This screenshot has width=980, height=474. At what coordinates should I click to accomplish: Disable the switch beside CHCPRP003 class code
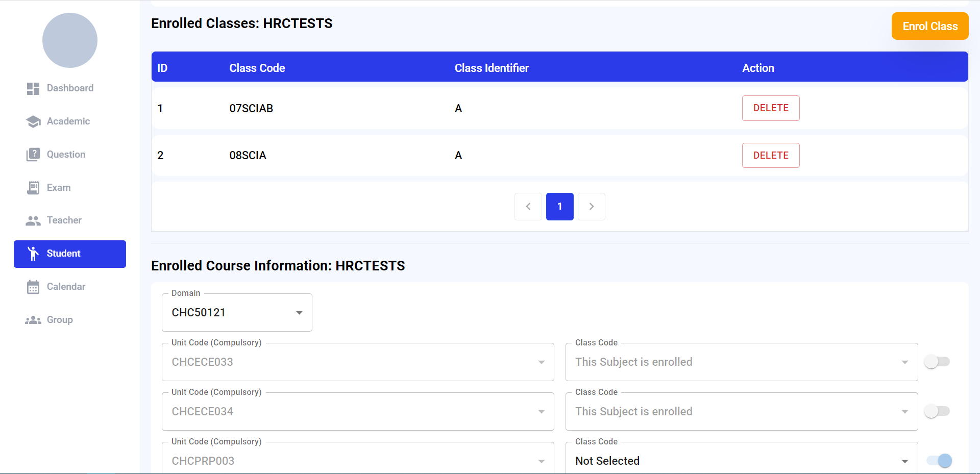(939, 461)
